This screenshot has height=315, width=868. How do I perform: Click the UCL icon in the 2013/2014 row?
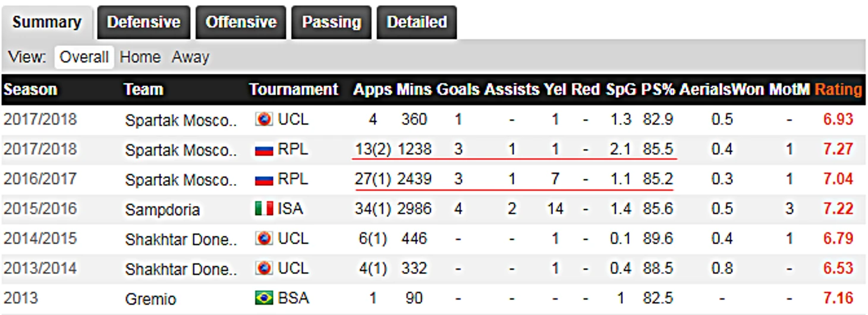pyautogui.click(x=263, y=269)
